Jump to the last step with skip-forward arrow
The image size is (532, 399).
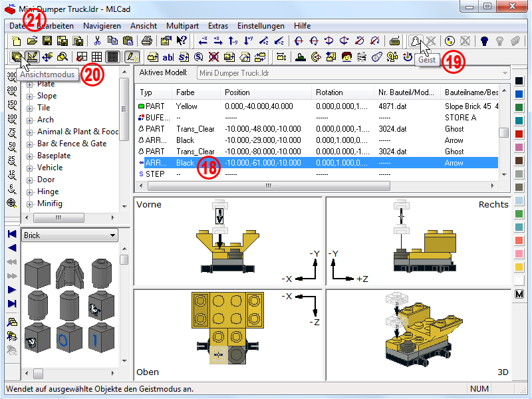[12, 303]
